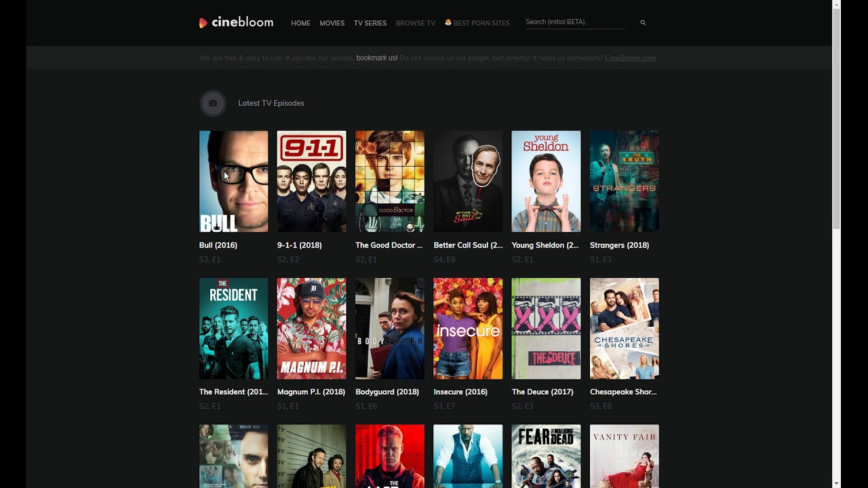868x488 pixels.
Task: Click the Strangers (2018) title
Action: click(620, 245)
